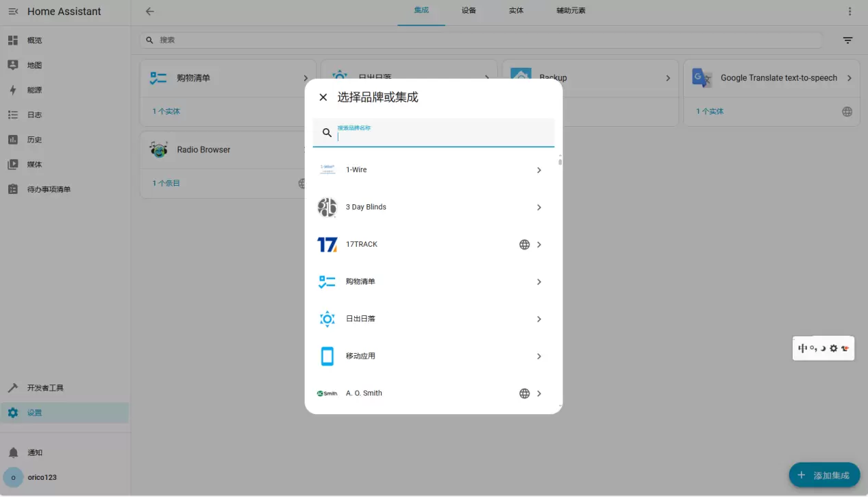Open the 1 个实体 link under Google Translate
This screenshot has width=868, height=497.
[710, 112]
